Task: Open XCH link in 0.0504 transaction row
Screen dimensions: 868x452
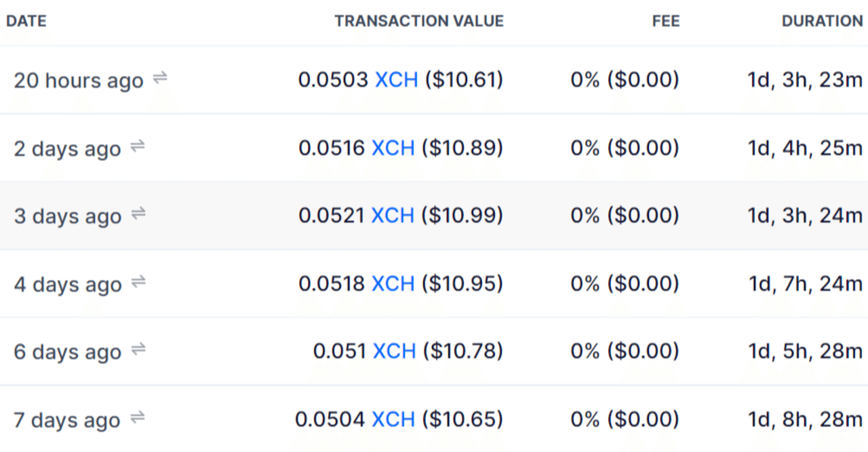Action: point(393,419)
